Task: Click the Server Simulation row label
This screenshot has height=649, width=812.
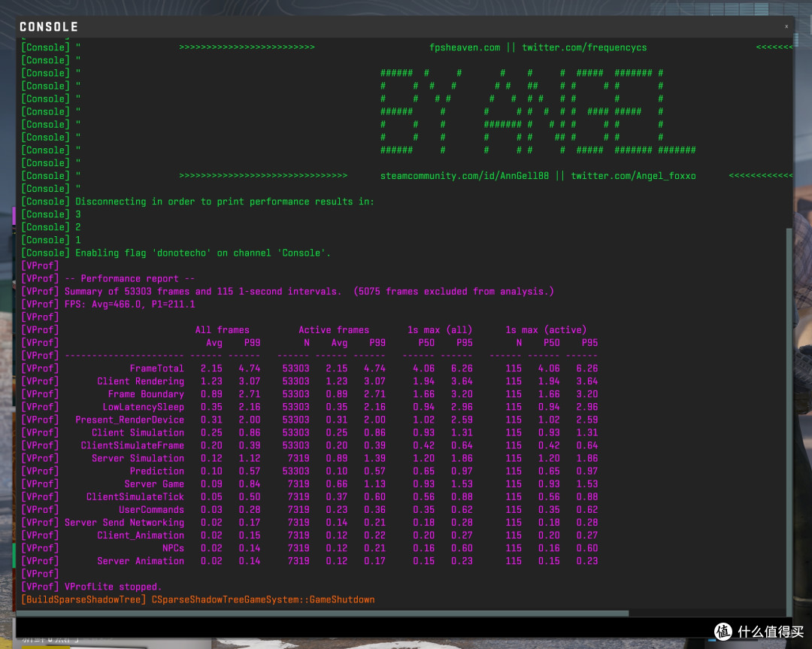Action: 138,459
